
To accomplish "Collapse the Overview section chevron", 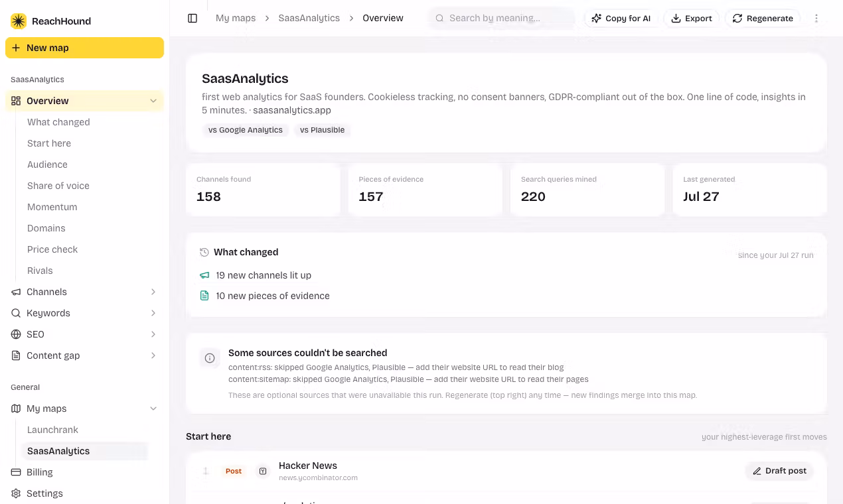I will [x=153, y=101].
